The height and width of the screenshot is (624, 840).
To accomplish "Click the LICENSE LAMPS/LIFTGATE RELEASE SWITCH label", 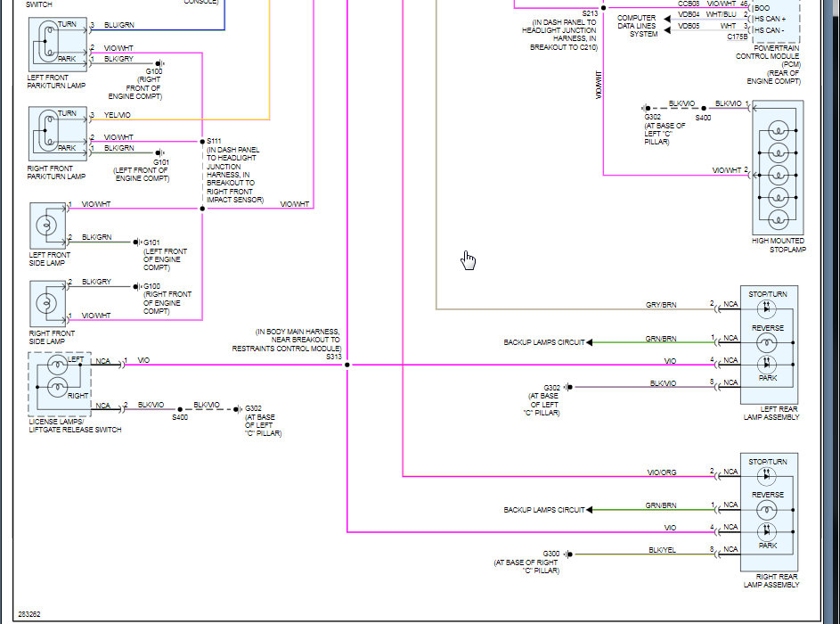I will [x=75, y=425].
